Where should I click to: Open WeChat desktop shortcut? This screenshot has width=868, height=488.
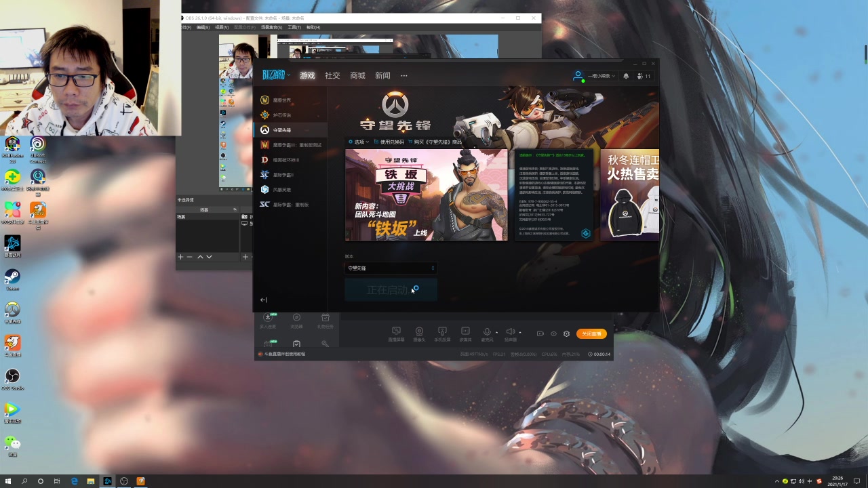12,446
